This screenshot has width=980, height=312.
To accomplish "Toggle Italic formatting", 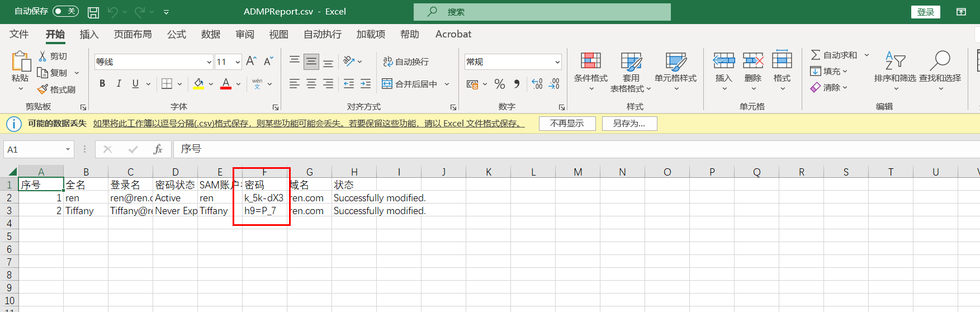I will point(119,84).
